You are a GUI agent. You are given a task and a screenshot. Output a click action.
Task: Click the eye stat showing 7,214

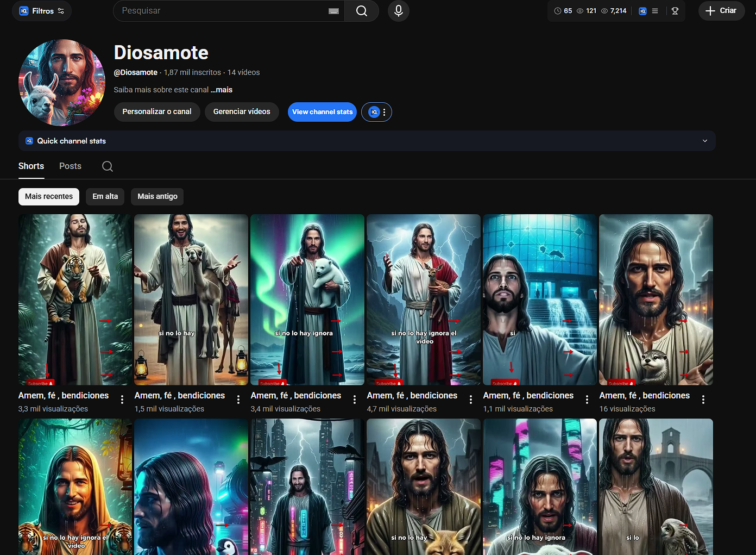tap(614, 11)
